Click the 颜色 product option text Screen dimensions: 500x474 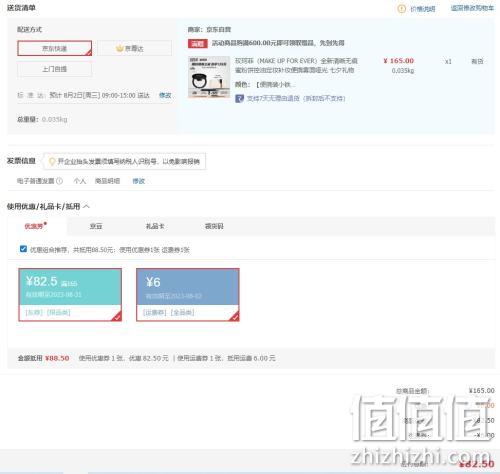point(265,85)
